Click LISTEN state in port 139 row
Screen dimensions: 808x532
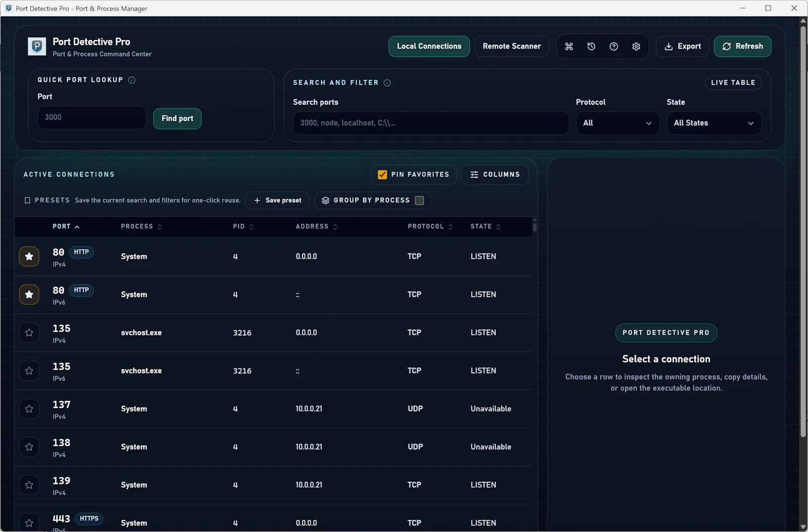tap(483, 485)
